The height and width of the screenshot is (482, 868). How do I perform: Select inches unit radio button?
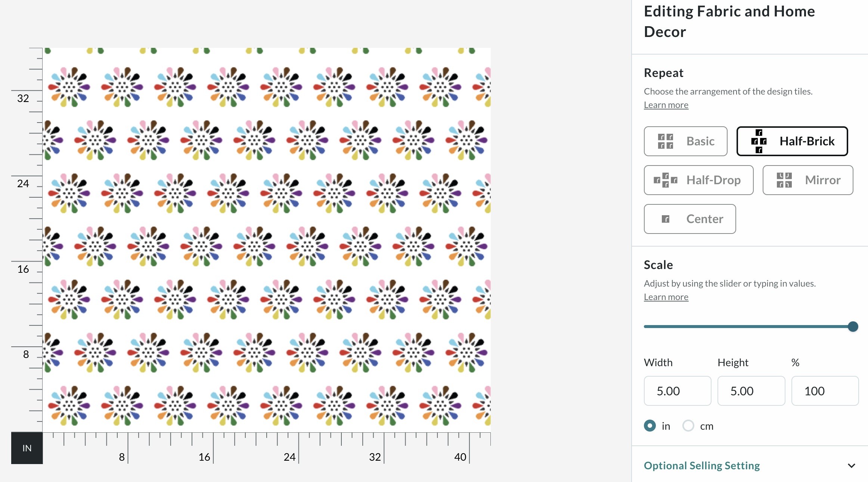click(x=650, y=426)
